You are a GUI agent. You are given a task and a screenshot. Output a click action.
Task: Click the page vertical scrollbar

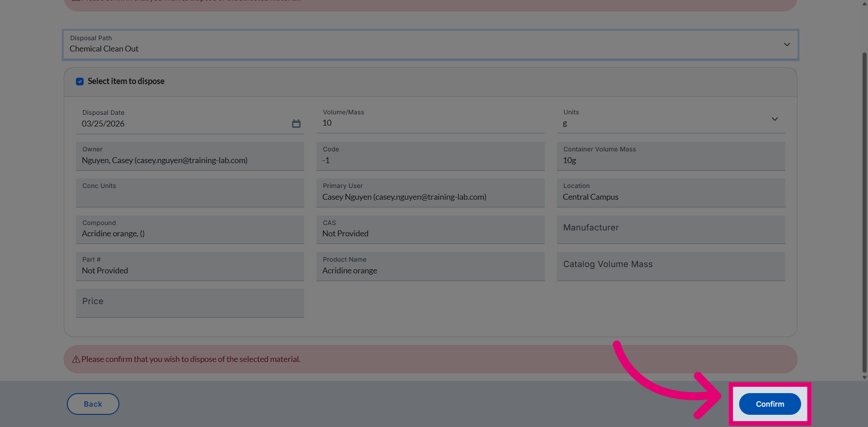point(864,212)
